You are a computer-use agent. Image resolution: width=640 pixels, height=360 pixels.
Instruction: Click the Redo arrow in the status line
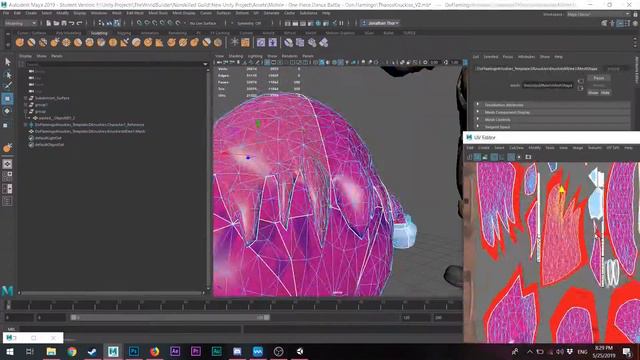click(x=80, y=23)
